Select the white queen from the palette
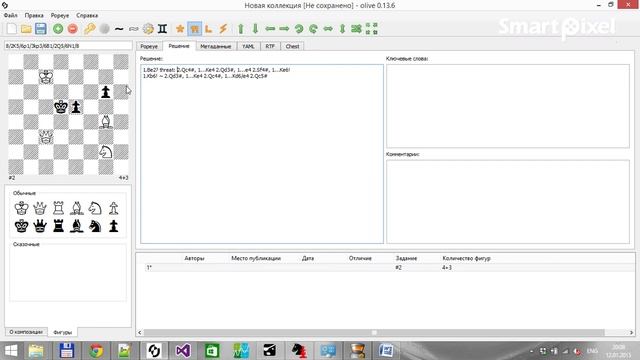 40,208
